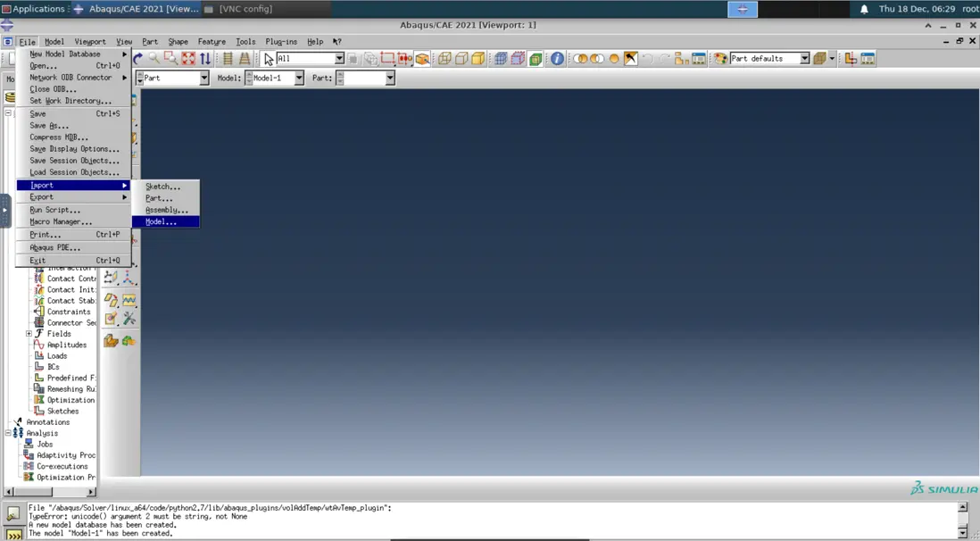Collapse the Analysis tree node
This screenshot has width=980, height=541.
[8, 433]
